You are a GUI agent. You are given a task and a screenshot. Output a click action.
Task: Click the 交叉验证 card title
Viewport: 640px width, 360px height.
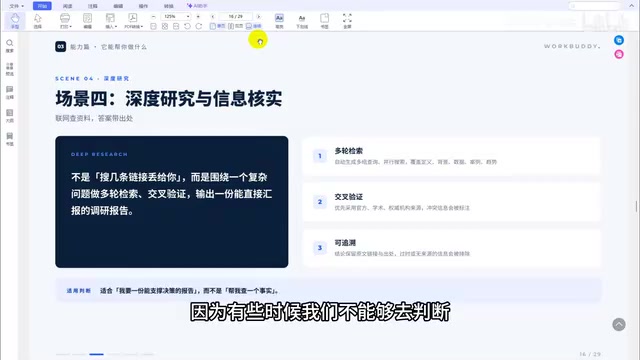point(349,197)
